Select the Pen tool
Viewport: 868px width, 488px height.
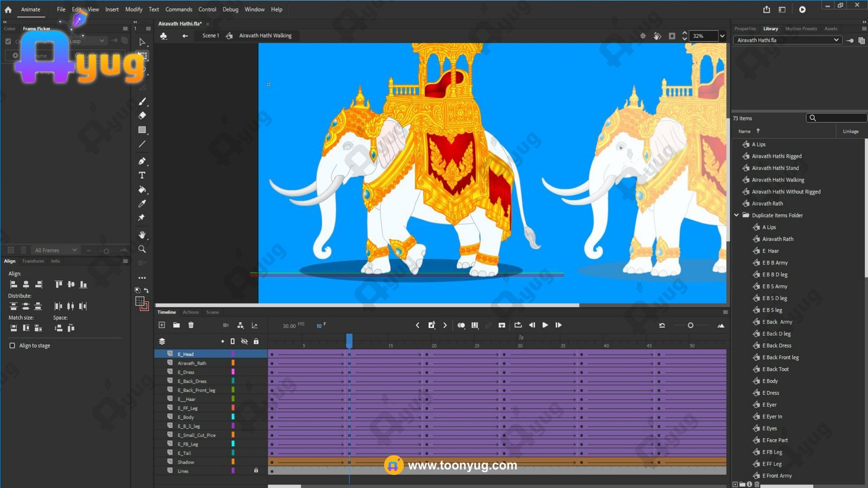click(142, 161)
